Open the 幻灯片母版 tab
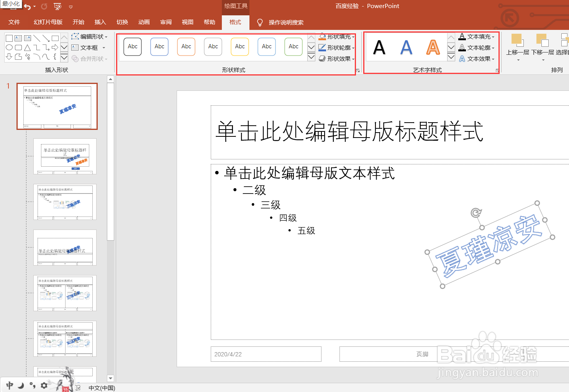The height and width of the screenshot is (392, 569). click(x=48, y=22)
